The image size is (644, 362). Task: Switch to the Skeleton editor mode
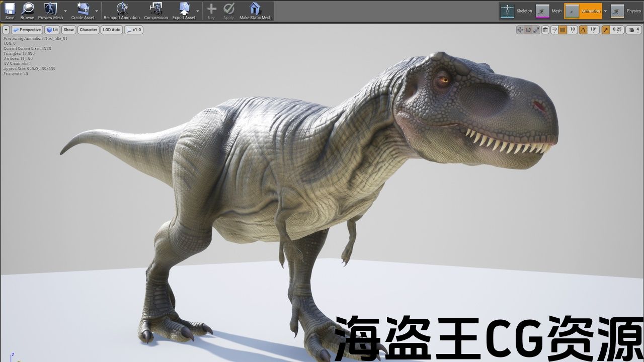click(x=515, y=11)
